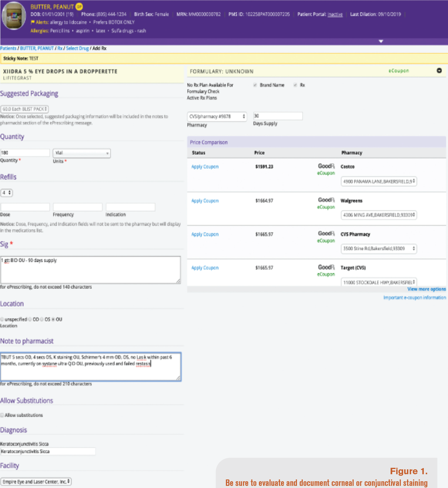Click the Diagnosis input field

tap(48, 452)
